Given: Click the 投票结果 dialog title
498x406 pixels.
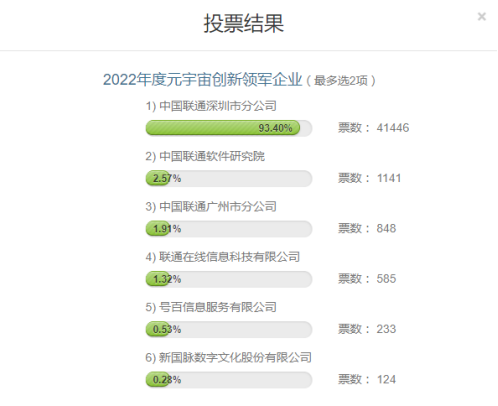Looking at the screenshot, I should 244,24.
